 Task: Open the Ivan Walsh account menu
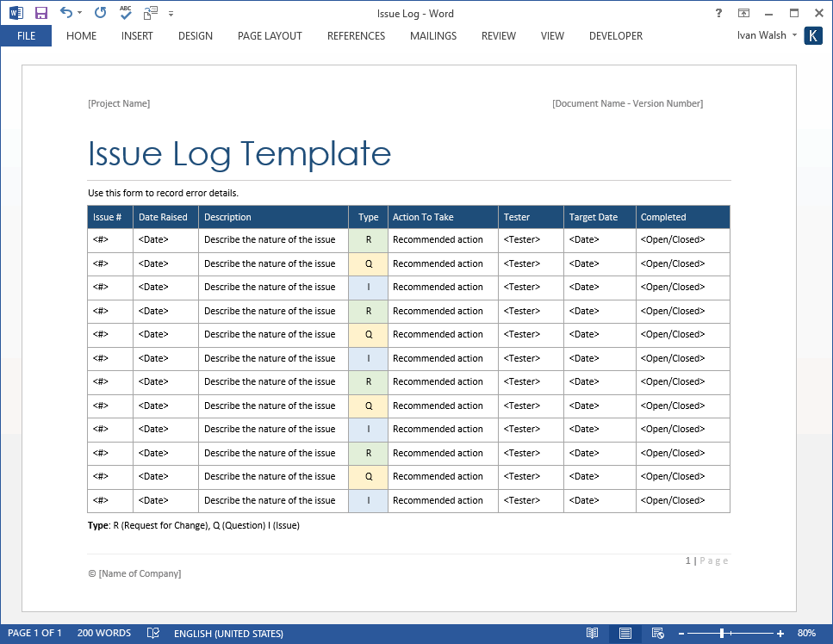click(x=767, y=35)
